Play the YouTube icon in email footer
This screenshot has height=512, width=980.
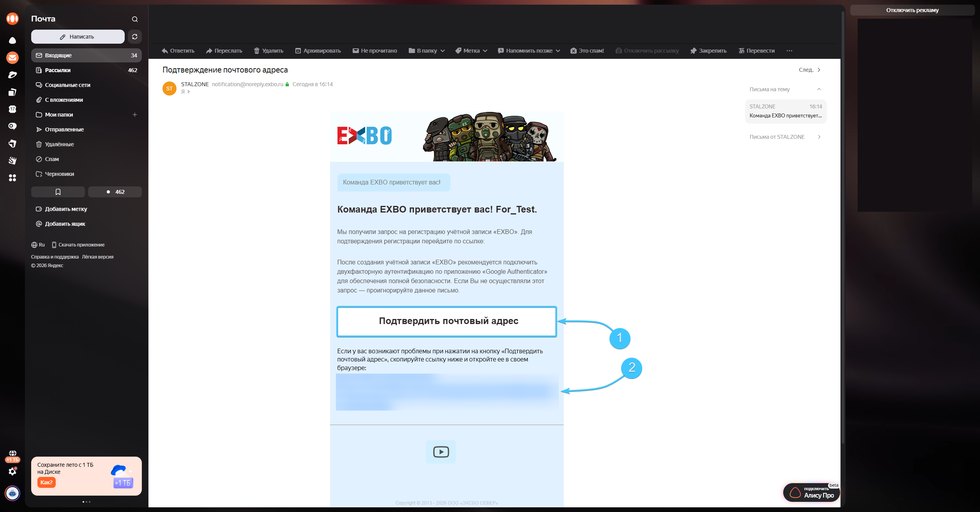click(441, 452)
